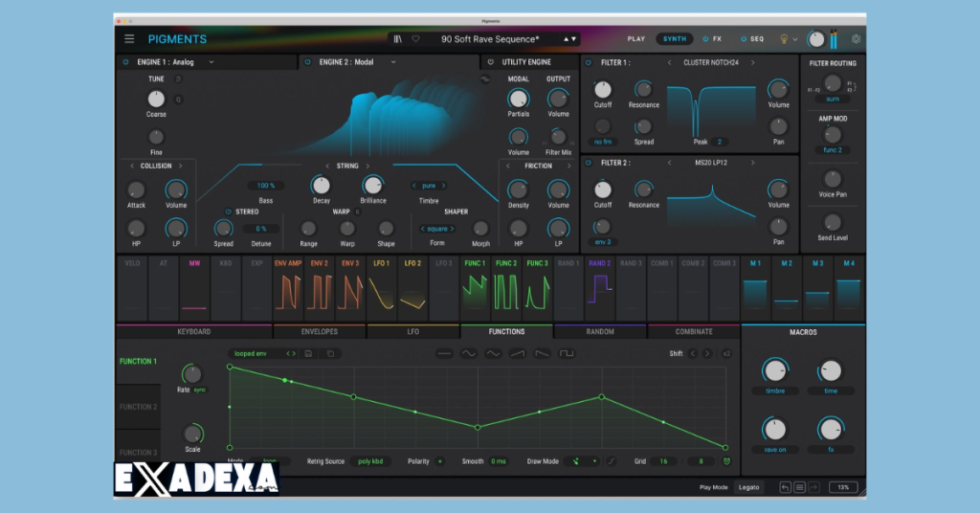Toggle Utility Engine power button
Screen dimensions: 980x513
click(491, 62)
